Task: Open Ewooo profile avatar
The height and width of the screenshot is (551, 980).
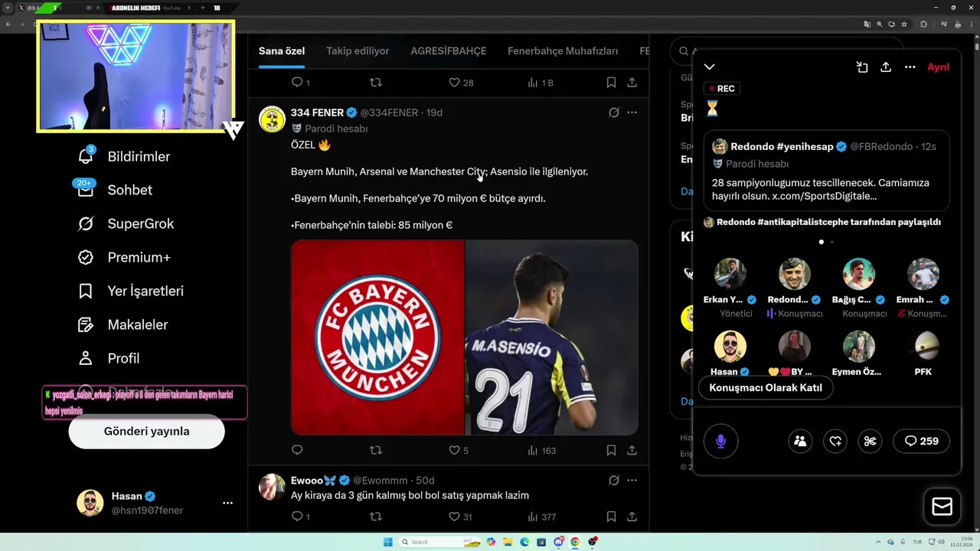Action: point(272,487)
